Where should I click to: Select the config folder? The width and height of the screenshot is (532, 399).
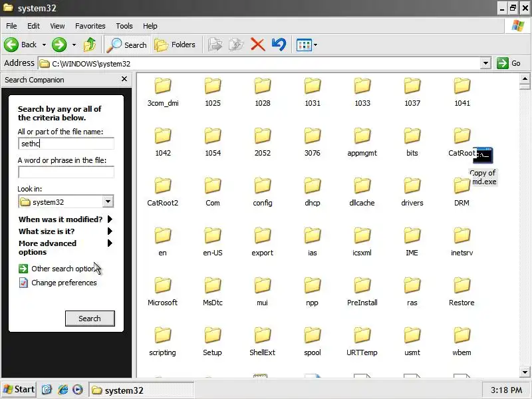(263, 192)
